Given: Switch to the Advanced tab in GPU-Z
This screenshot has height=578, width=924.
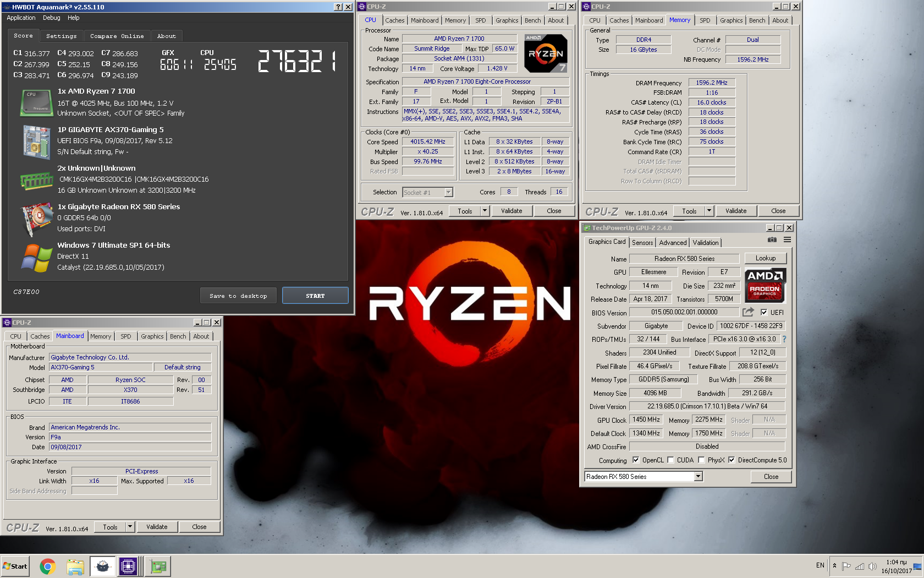Looking at the screenshot, I should (673, 242).
